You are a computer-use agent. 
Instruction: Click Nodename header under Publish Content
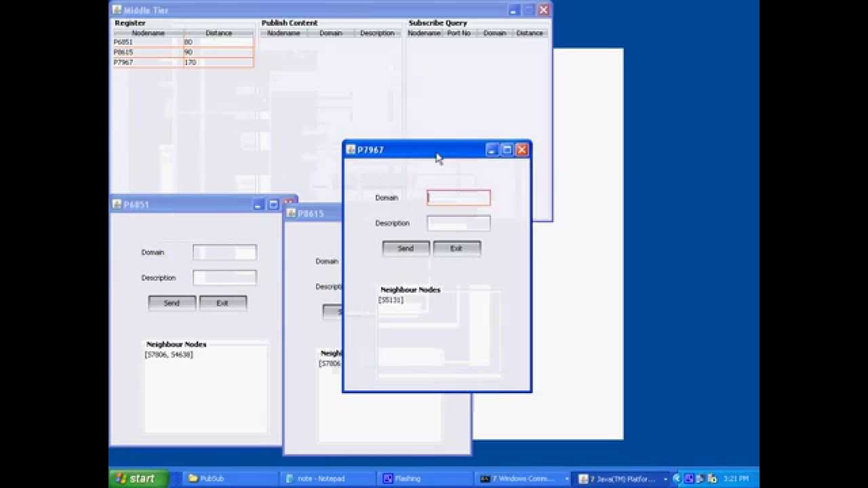[x=283, y=33]
